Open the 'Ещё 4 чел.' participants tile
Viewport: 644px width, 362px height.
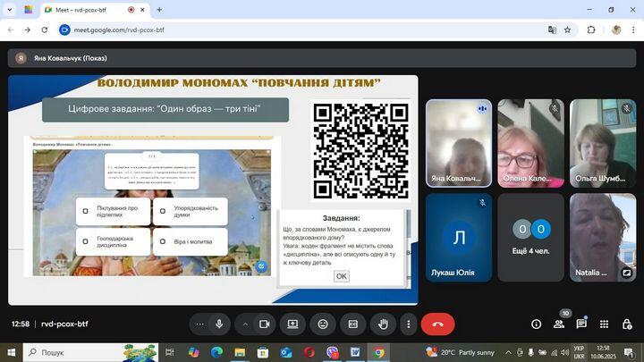(x=530, y=238)
